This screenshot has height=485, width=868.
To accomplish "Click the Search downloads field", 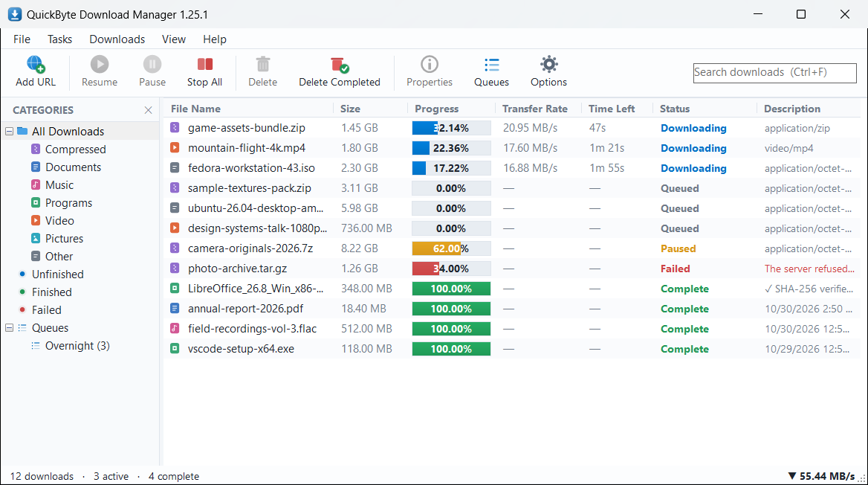I will click(774, 73).
